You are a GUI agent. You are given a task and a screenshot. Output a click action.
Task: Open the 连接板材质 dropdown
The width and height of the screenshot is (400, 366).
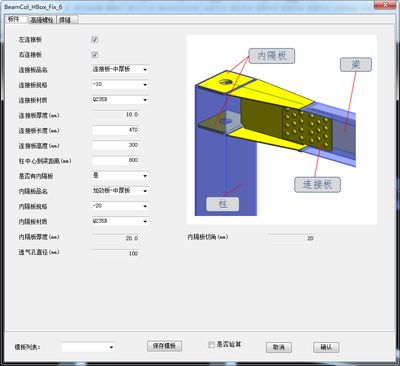click(x=120, y=100)
